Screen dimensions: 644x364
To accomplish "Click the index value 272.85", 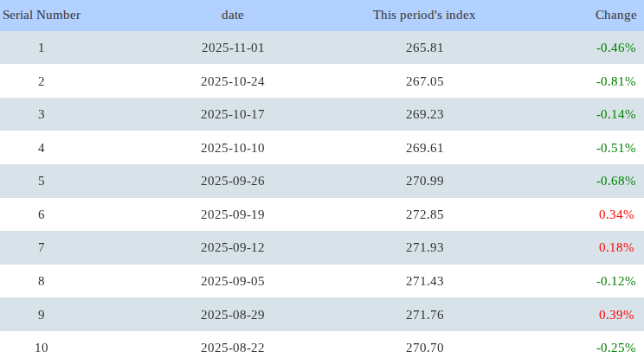I will pyautogui.click(x=424, y=214).
